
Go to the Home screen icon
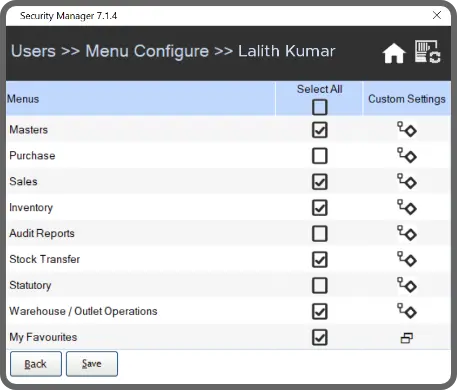click(394, 53)
